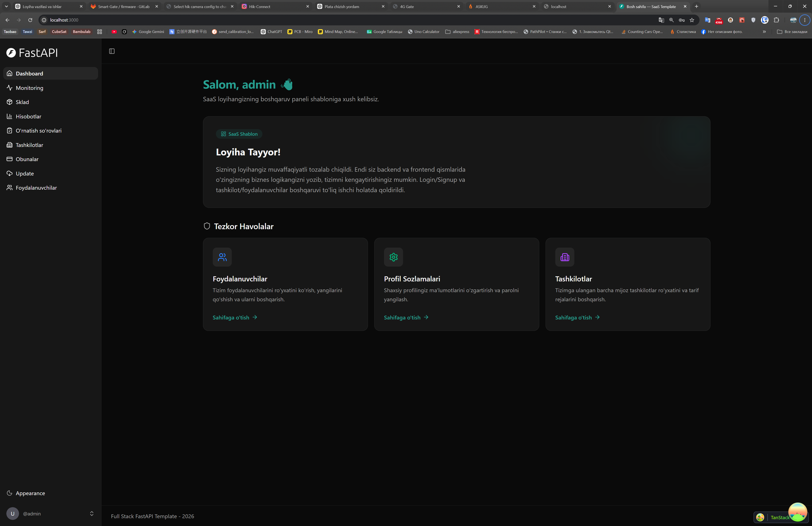
Task: Click the Profil Sozlamalari gear icon
Action: 393,257
